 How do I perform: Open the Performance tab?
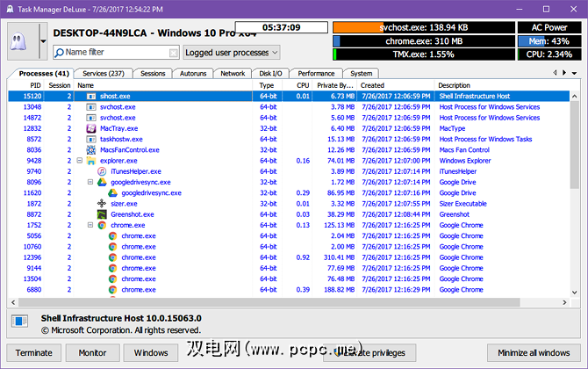[x=316, y=74]
